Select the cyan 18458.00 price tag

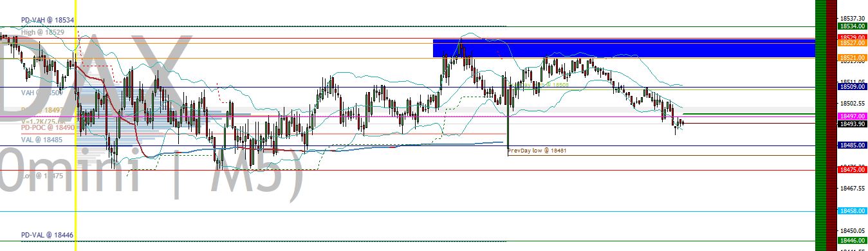coord(852,211)
